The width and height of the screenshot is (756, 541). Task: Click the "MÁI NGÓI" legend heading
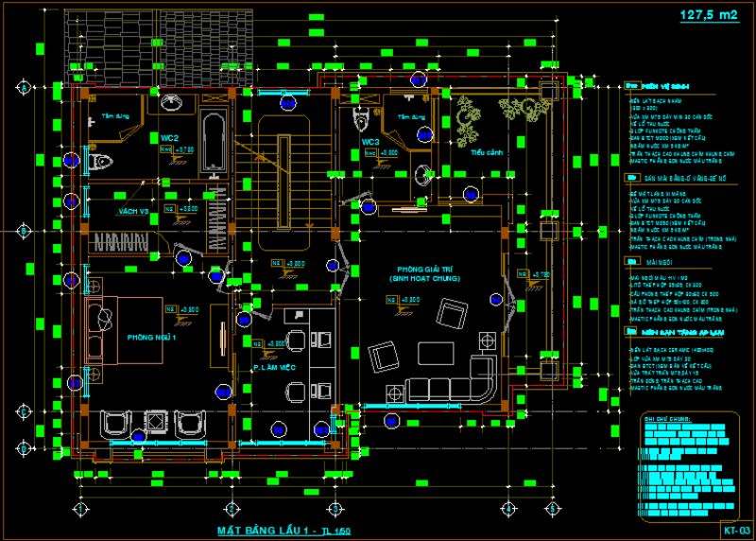pyautogui.click(x=659, y=262)
